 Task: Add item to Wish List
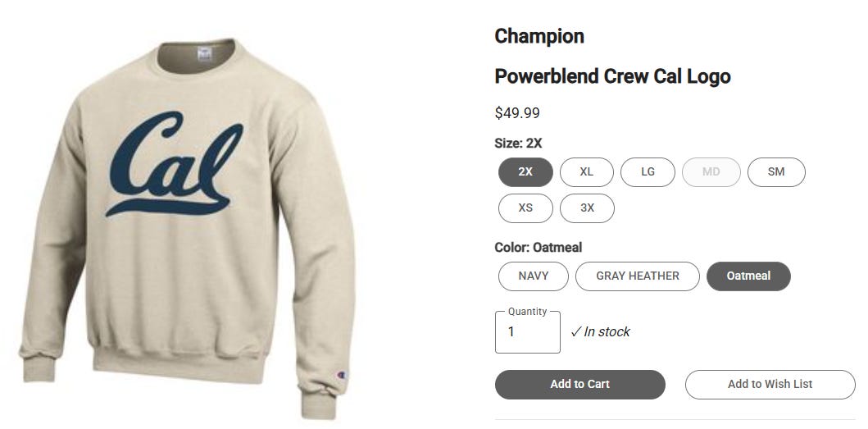(770, 384)
